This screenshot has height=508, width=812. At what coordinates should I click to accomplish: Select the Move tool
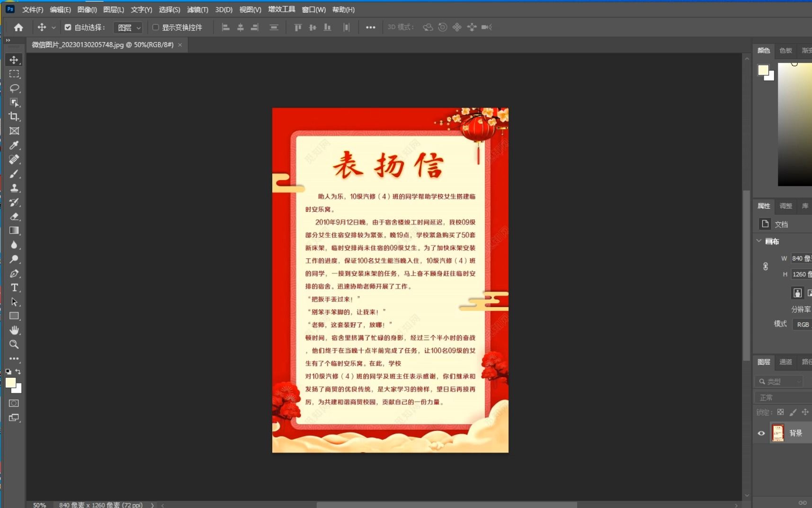[14, 60]
